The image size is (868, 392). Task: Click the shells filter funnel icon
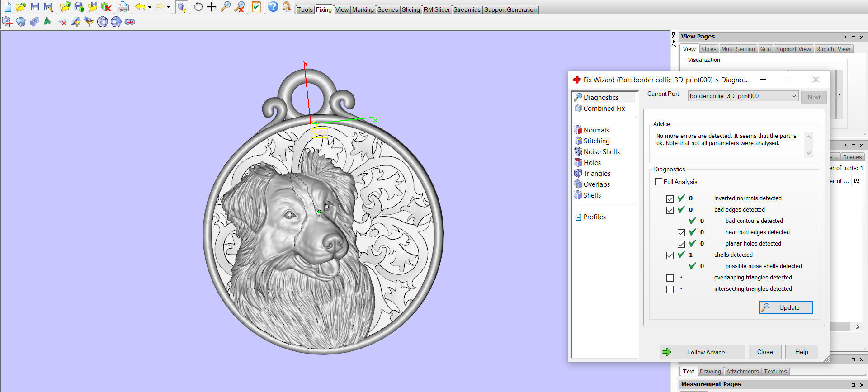click(89, 22)
